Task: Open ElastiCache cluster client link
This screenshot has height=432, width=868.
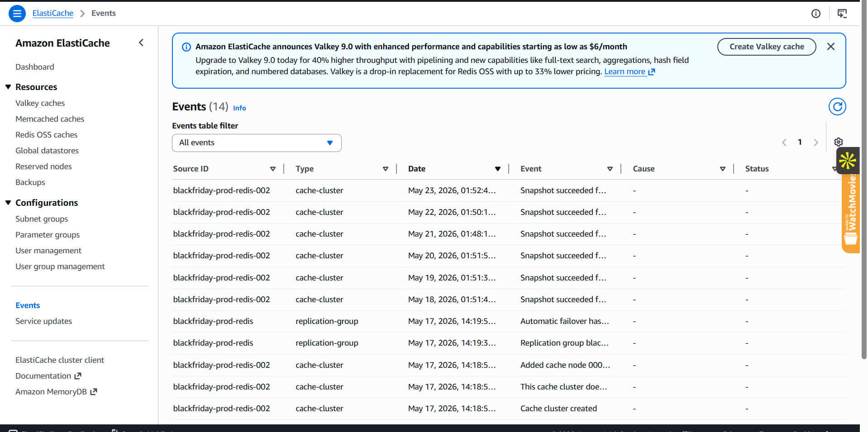Action: coord(60,360)
